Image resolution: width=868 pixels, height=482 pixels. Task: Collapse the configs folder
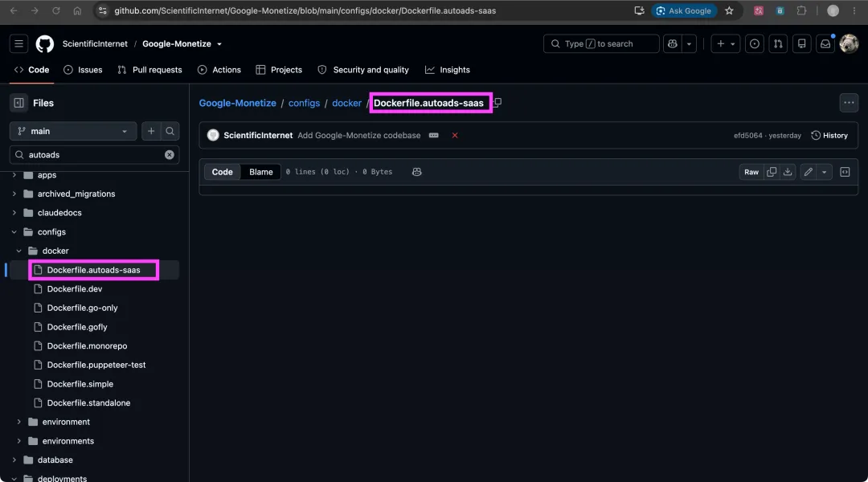14,232
